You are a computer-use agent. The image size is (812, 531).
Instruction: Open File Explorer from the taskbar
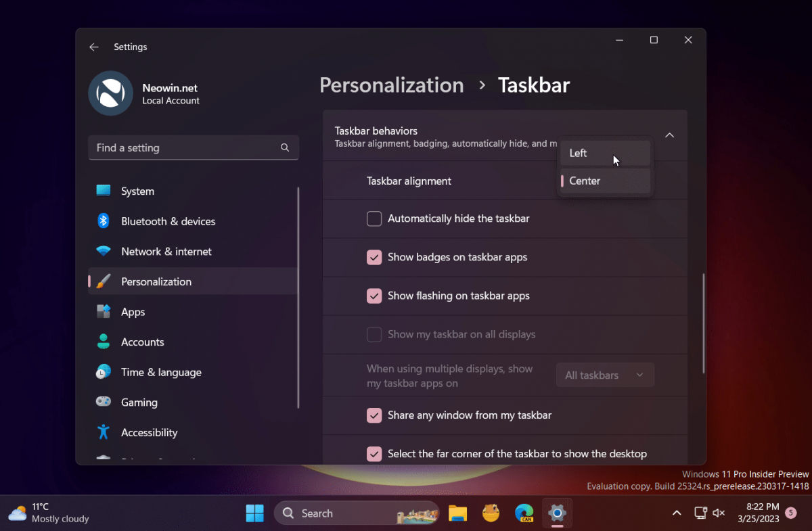pos(457,513)
